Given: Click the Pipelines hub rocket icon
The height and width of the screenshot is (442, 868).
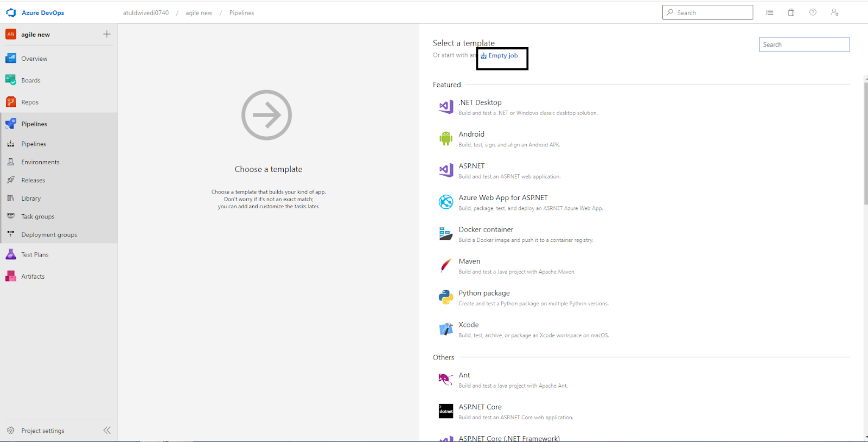Looking at the screenshot, I should coord(11,124).
